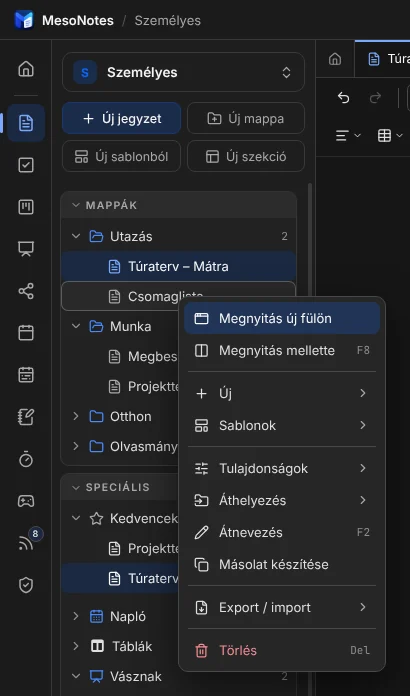This screenshot has width=410, height=696.
Task: Open the Tasks checkbox icon in the rail
Action: tap(26, 165)
